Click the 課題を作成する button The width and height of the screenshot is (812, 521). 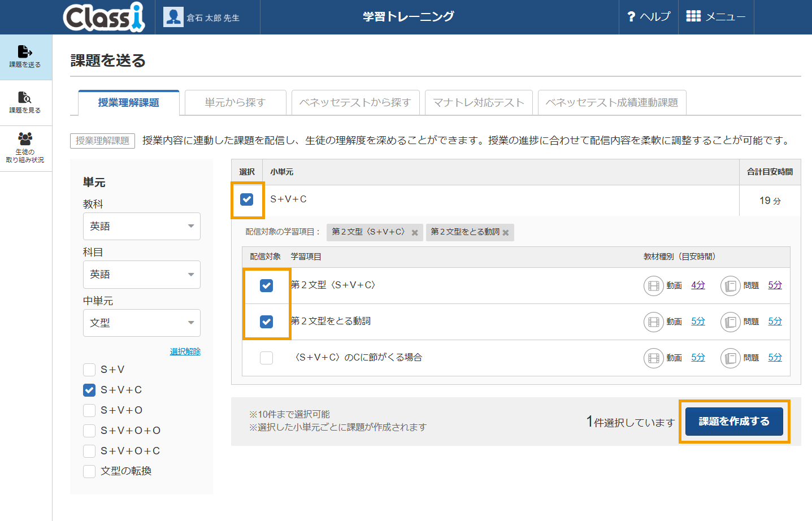(x=734, y=422)
